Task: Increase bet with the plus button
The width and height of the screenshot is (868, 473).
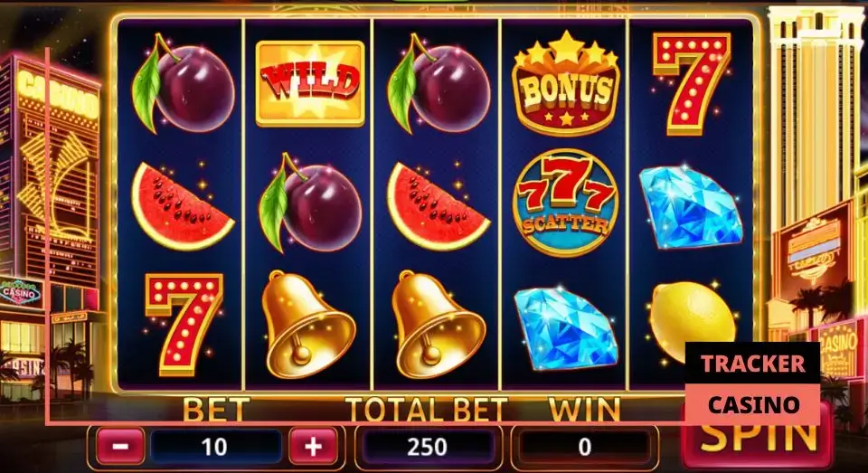Action: pos(313,447)
